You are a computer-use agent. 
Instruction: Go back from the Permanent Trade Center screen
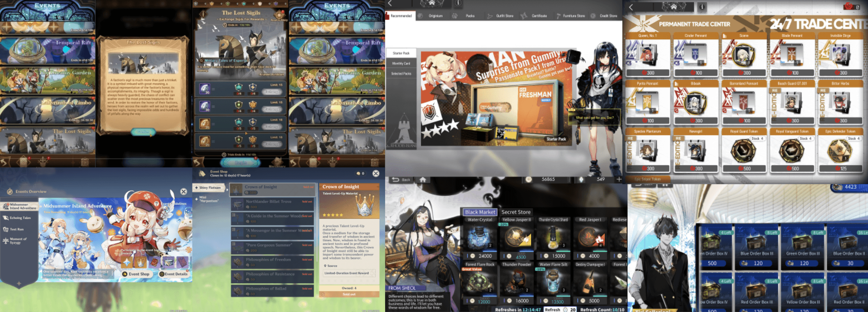631,7
